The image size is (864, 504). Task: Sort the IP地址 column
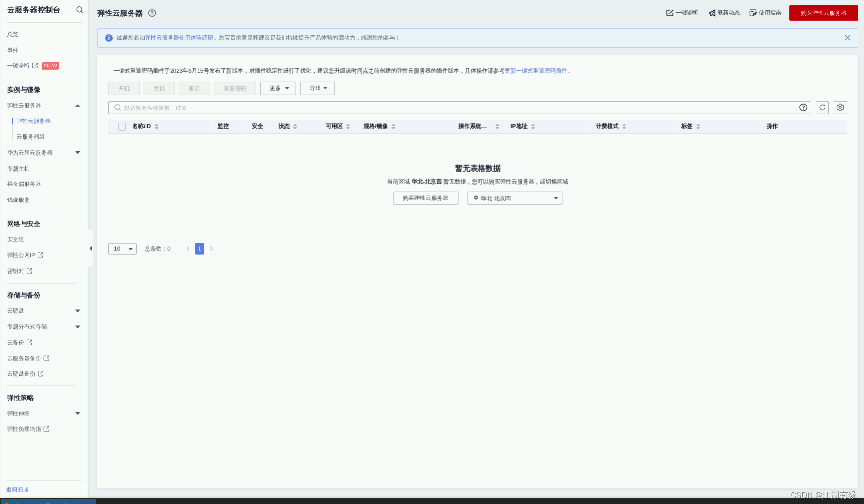[533, 126]
